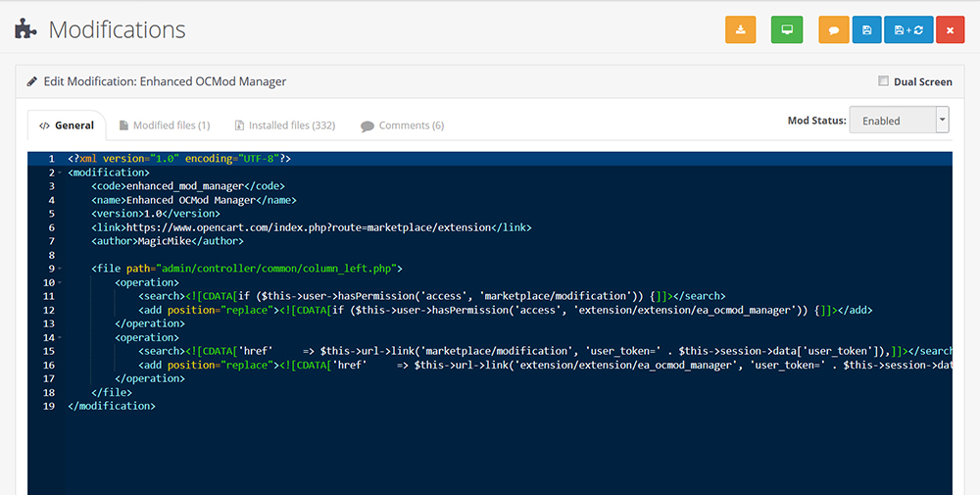This screenshot has height=495, width=980.
Task: Open the Installed files (332) tab
Action: coord(285,125)
